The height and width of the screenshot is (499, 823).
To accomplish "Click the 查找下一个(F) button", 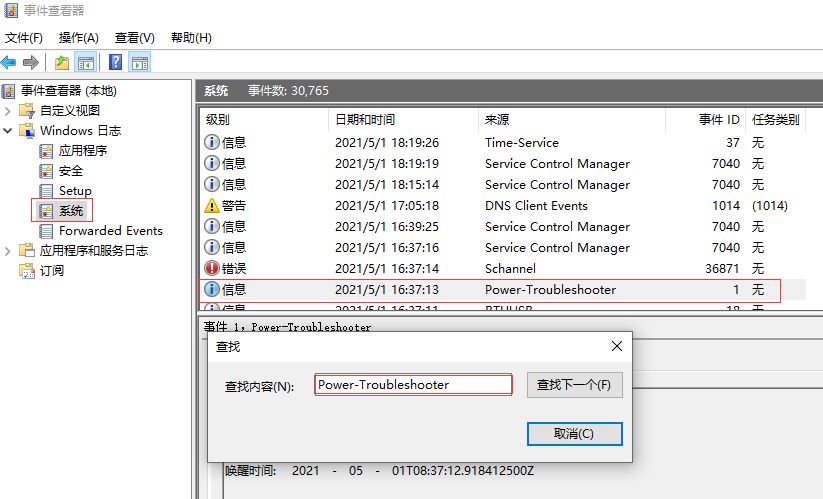I will 574,385.
